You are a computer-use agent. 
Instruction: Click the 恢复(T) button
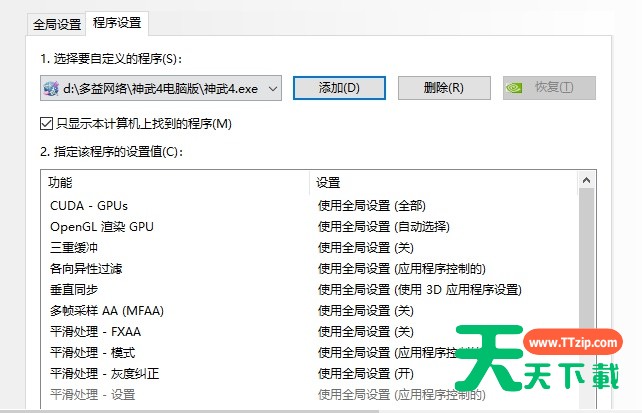pos(549,88)
